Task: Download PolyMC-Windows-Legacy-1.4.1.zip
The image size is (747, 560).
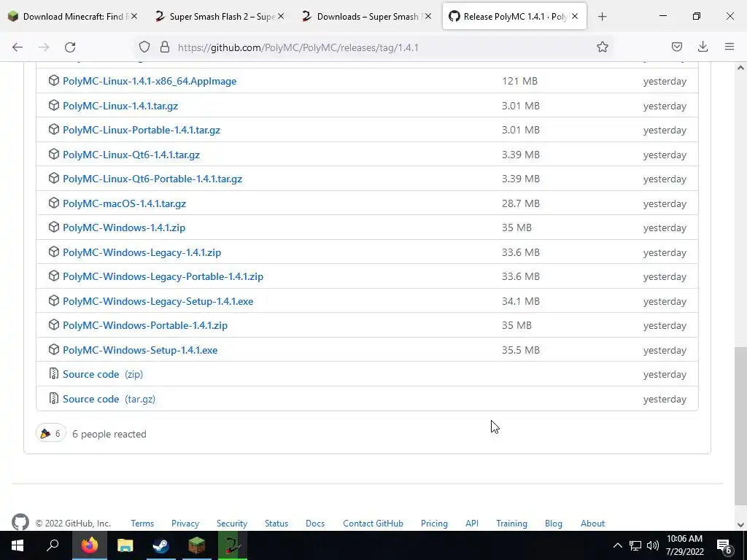Action: pyautogui.click(x=142, y=252)
